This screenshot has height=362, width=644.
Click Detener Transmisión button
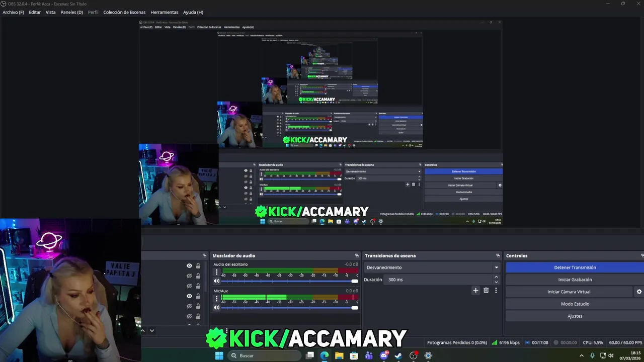tap(575, 267)
